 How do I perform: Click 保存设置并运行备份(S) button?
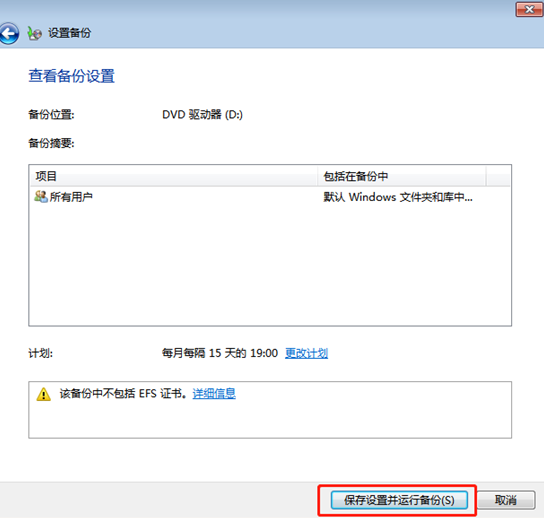399,500
